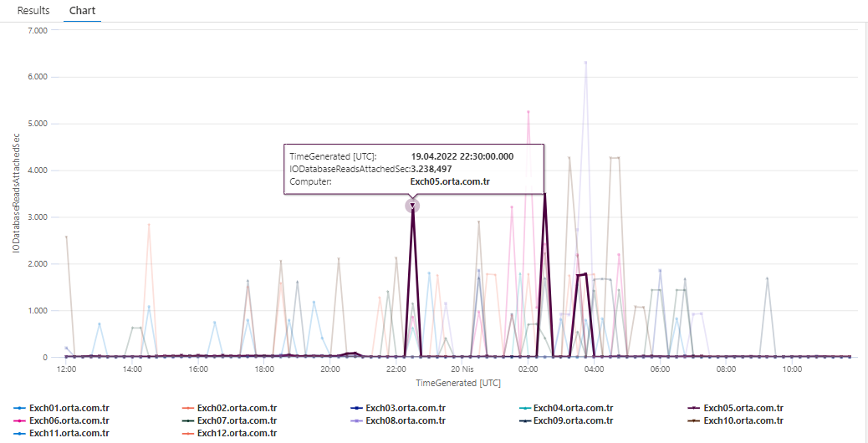Click the IODatabaseReadsAttachedSec y-axis title
Viewport: 868px width, 443px height.
pyautogui.click(x=17, y=194)
